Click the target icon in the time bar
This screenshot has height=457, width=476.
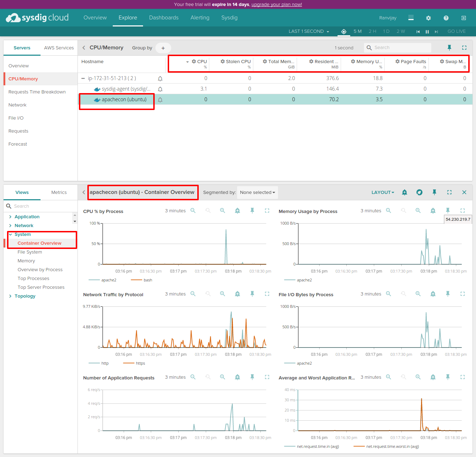344,31
